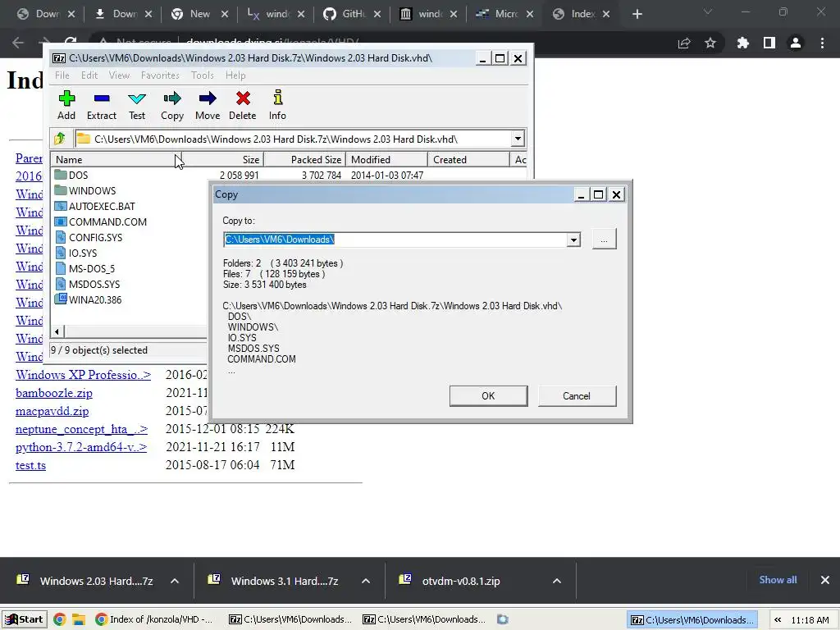The width and height of the screenshot is (840, 630).
Task: Open the File menu in 7-Zip
Action: (62, 75)
